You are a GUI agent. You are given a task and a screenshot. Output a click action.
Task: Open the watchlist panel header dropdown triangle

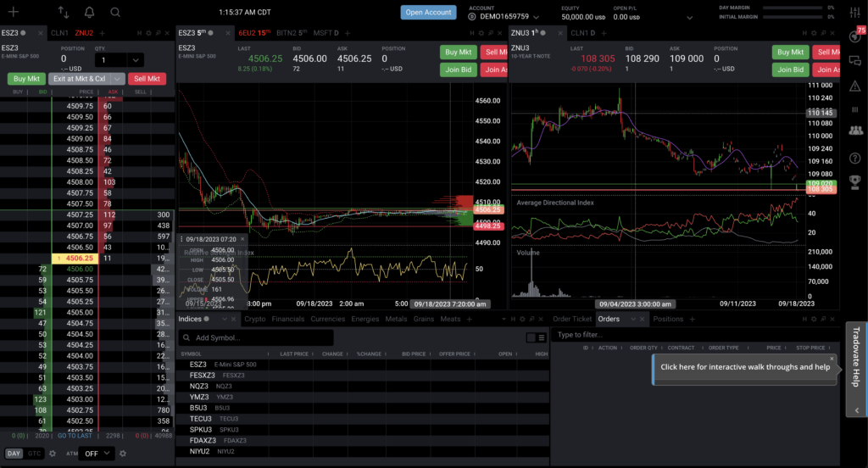point(504,319)
